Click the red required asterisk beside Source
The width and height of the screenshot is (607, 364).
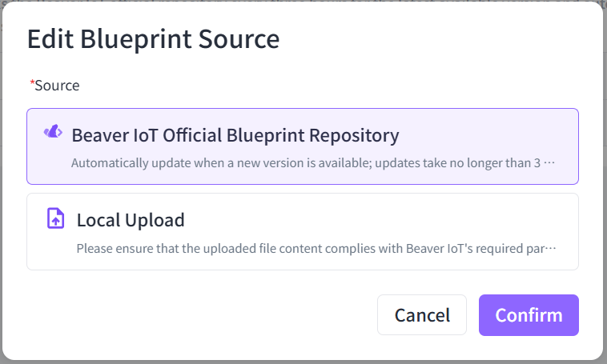click(32, 83)
